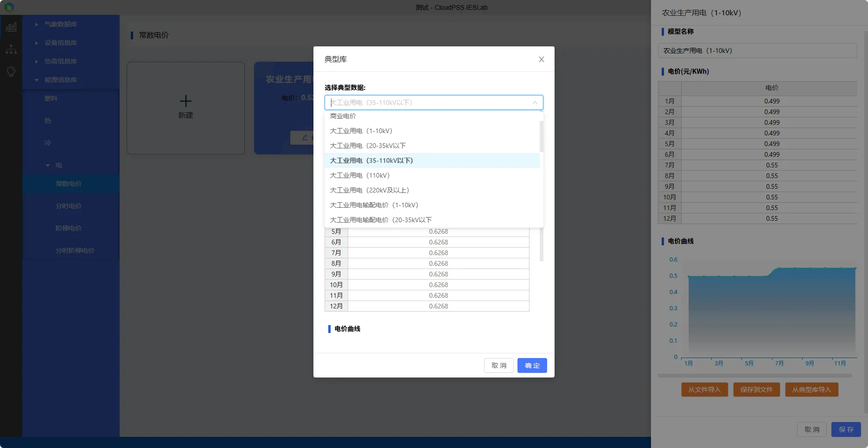Viewport: 868px width, 448px height.
Task: Expand 气象数据库 tree node
Action: tap(36, 24)
